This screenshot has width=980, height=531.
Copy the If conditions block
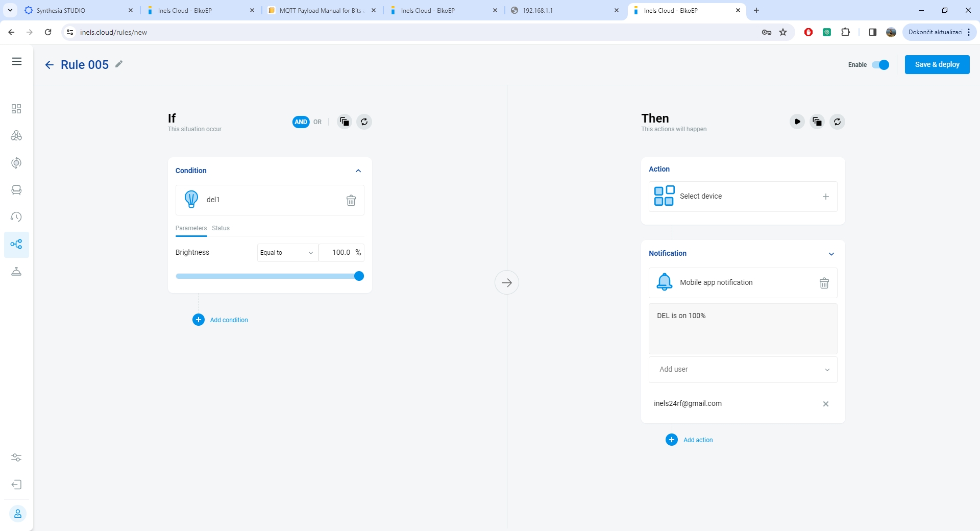pos(345,122)
